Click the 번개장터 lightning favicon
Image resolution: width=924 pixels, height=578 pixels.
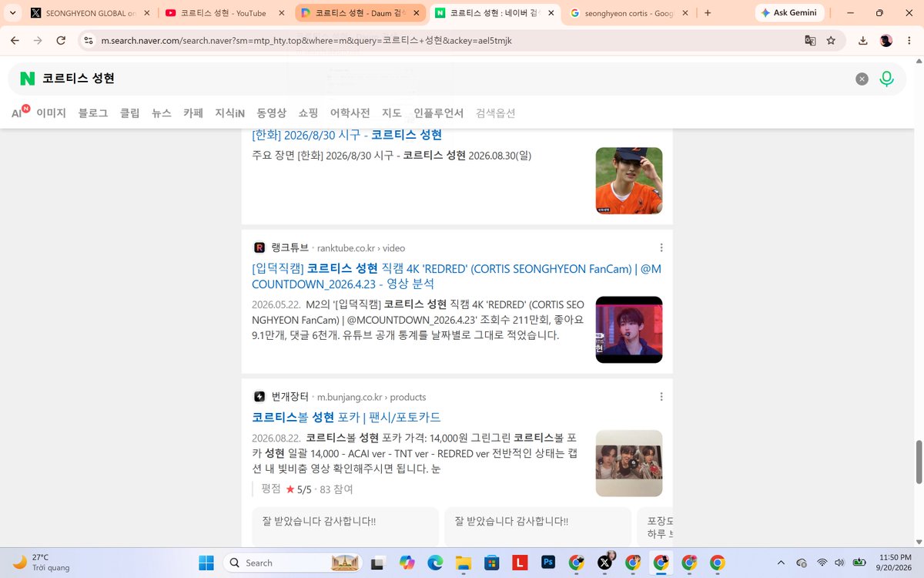pyautogui.click(x=259, y=397)
